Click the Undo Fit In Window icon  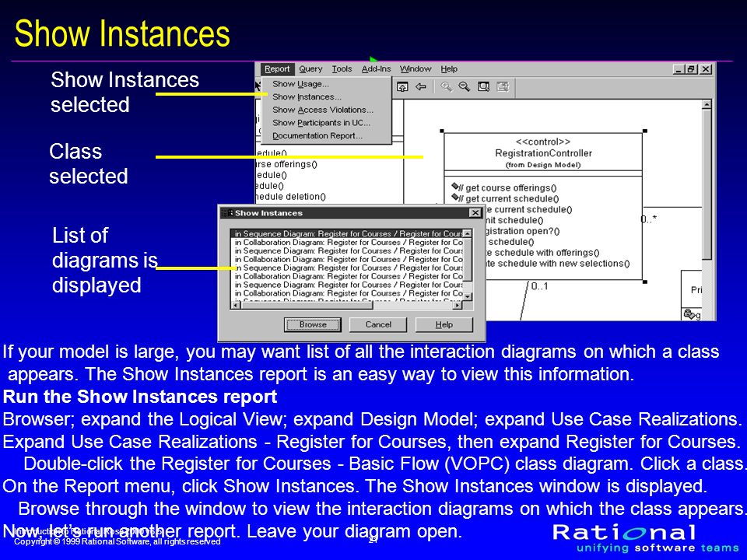pos(503,86)
